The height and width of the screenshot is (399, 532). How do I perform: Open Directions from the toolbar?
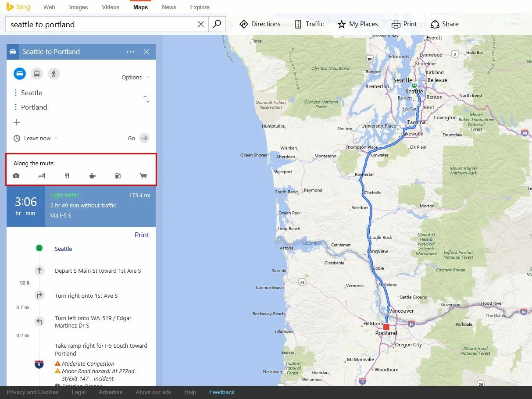coord(260,24)
